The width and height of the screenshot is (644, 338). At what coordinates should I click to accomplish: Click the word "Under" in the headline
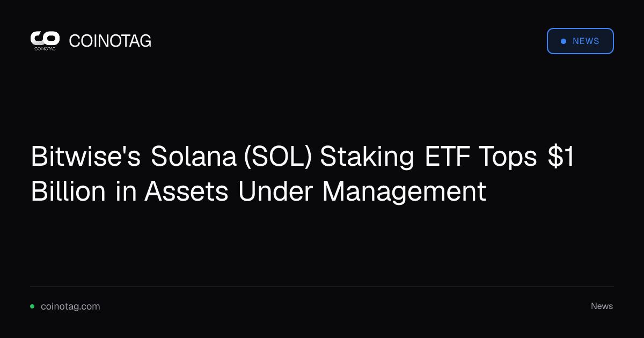point(276,191)
